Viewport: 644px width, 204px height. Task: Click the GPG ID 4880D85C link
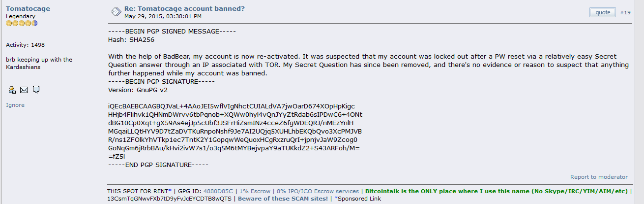[218, 191]
